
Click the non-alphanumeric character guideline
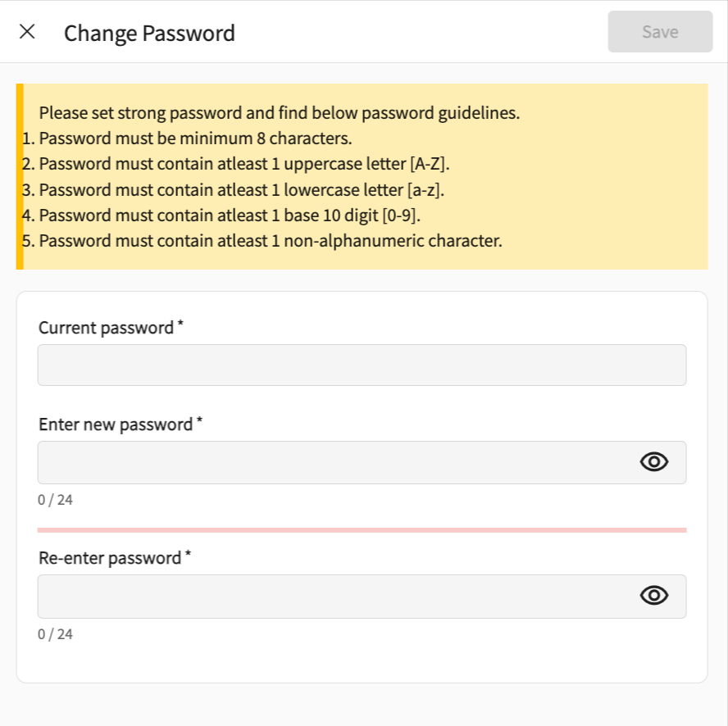tap(270, 241)
